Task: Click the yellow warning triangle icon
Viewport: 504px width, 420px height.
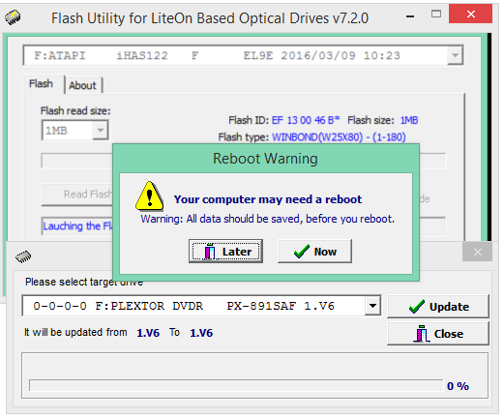Action: [149, 195]
